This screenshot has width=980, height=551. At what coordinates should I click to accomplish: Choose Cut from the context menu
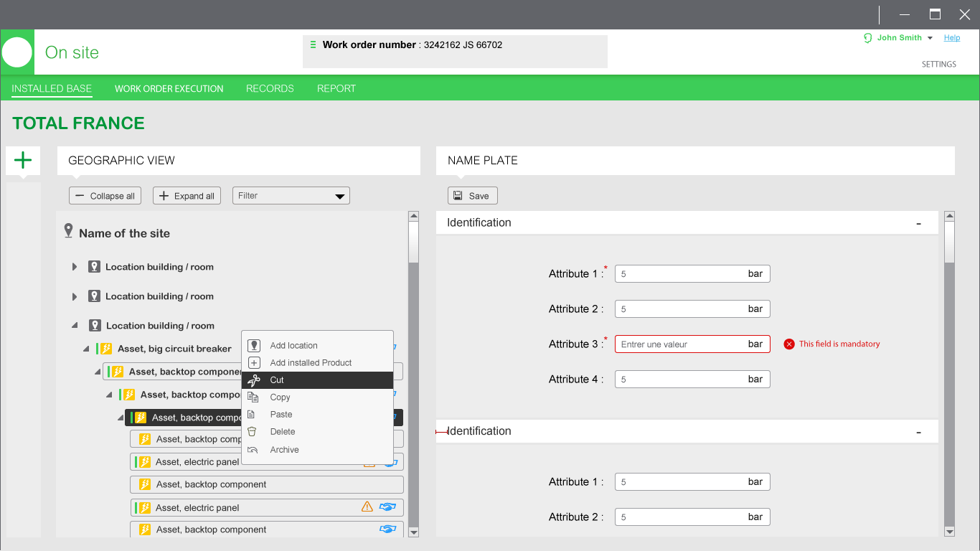click(x=317, y=380)
